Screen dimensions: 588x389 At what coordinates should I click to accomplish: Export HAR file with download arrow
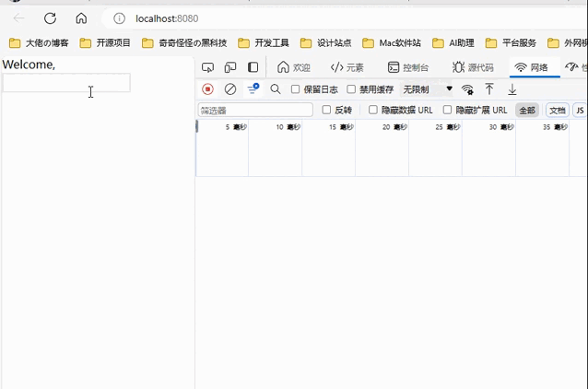point(512,89)
